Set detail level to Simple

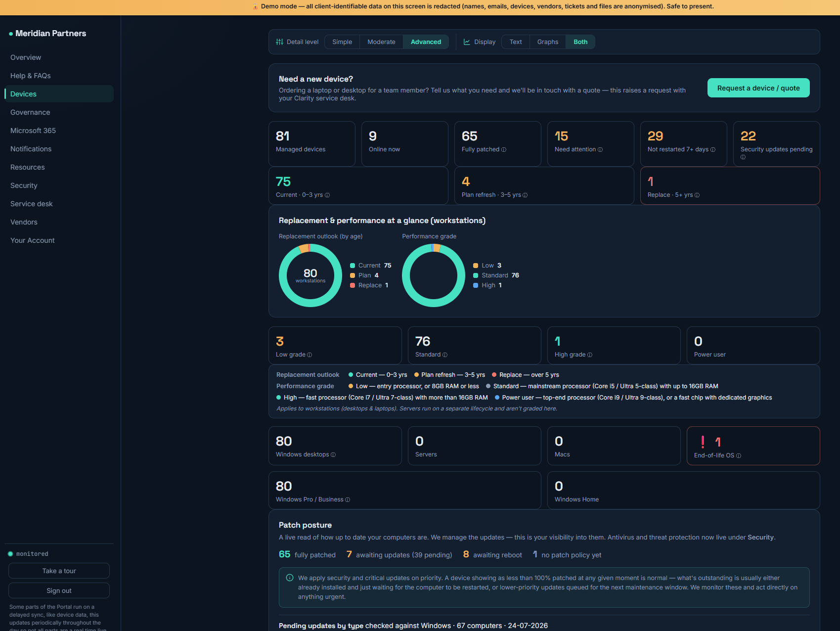click(342, 42)
